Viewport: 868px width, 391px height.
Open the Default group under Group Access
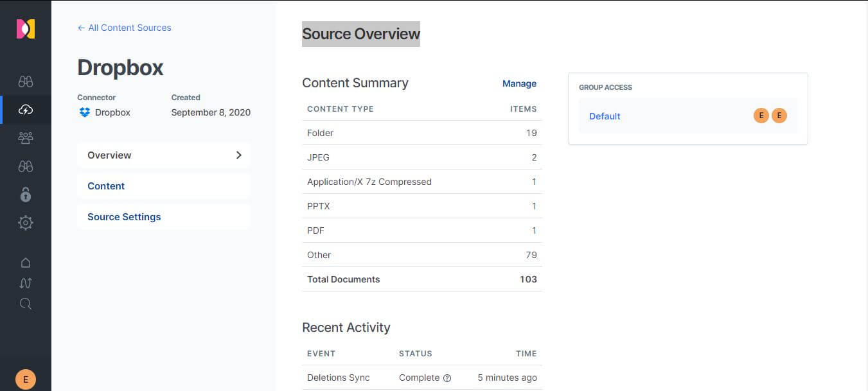point(604,116)
